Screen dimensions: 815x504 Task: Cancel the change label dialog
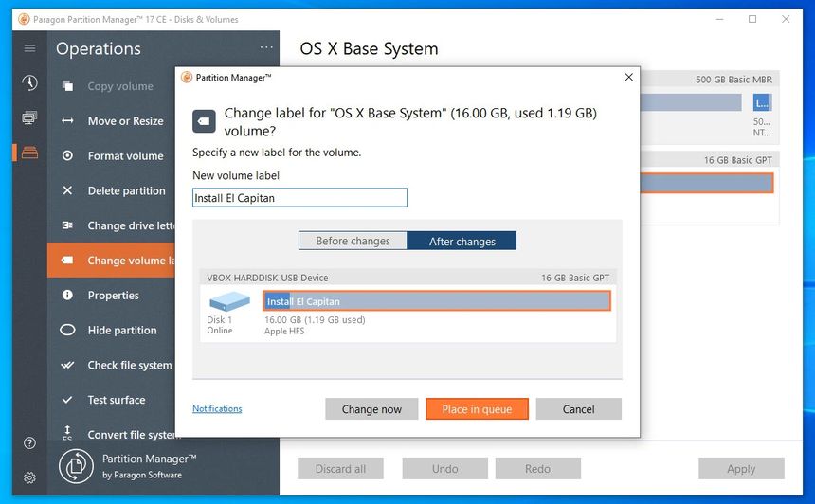pyautogui.click(x=578, y=409)
